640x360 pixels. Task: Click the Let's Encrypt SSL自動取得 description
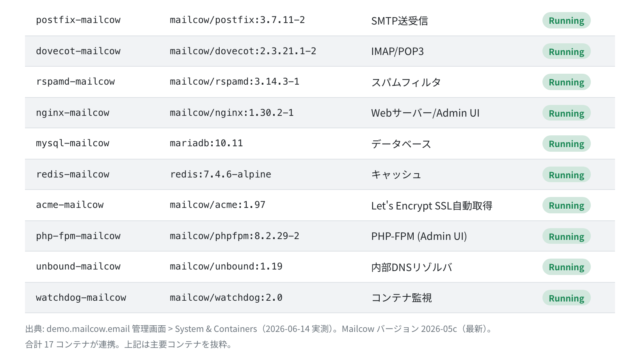[x=431, y=206]
